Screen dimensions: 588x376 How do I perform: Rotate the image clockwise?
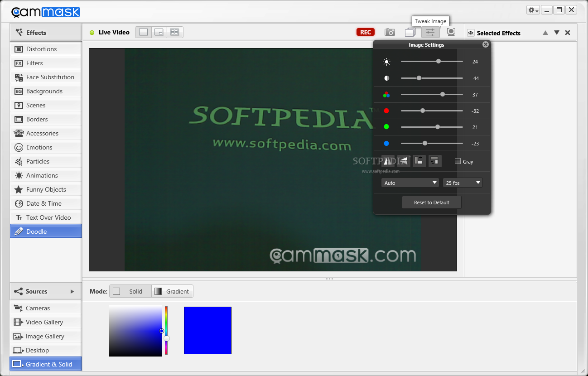pos(435,161)
